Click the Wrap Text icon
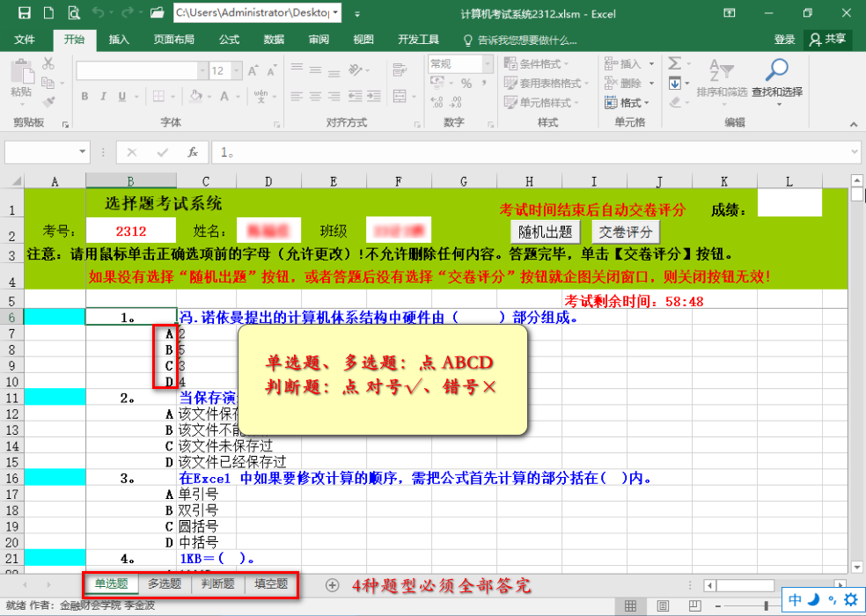 [x=400, y=70]
